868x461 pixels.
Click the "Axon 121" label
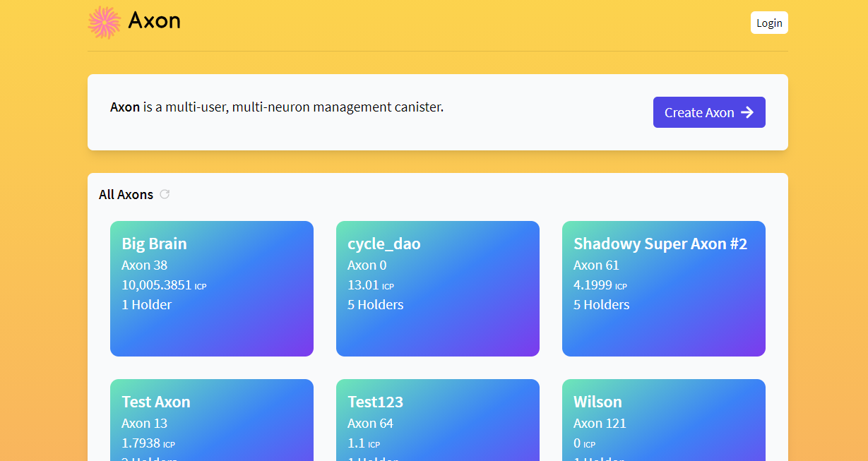(x=600, y=423)
